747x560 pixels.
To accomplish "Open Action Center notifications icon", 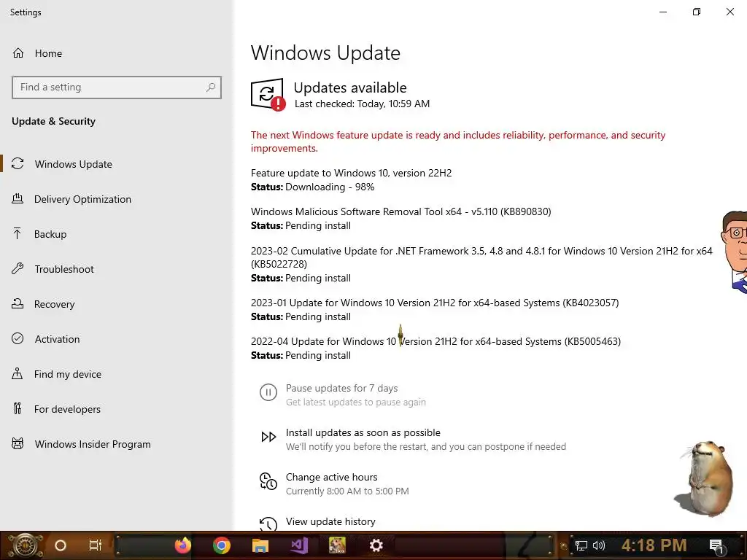I will (716, 546).
